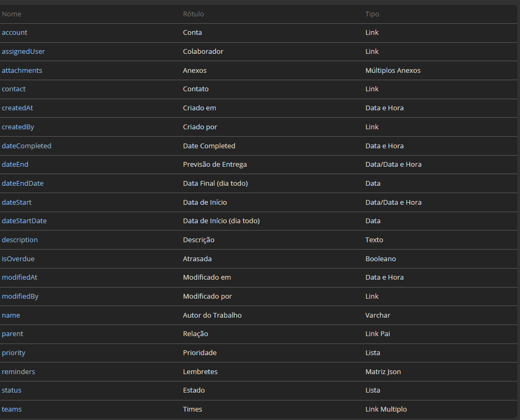This screenshot has width=520, height=420.
Task: Click the dateCompleted field link
Action: [x=26, y=146]
